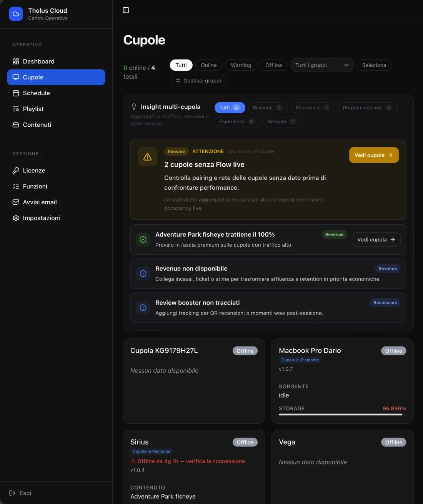Toggle the sidebar panel icon

[x=126, y=10]
